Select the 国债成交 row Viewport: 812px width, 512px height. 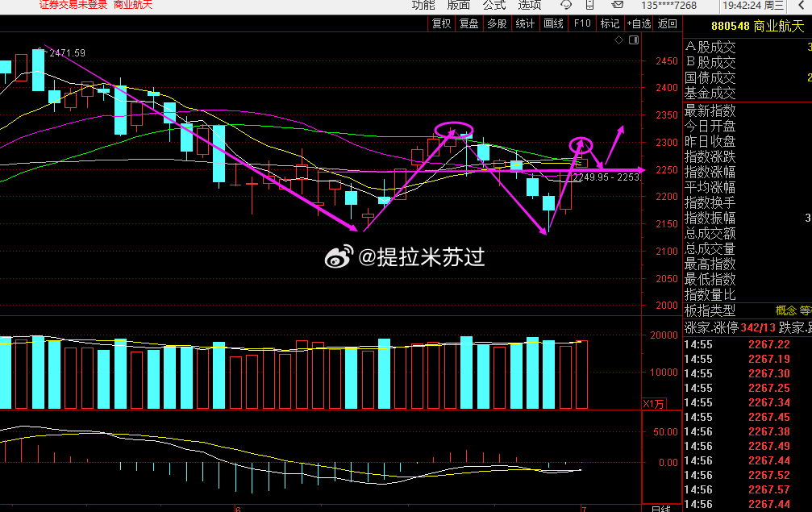click(747, 78)
